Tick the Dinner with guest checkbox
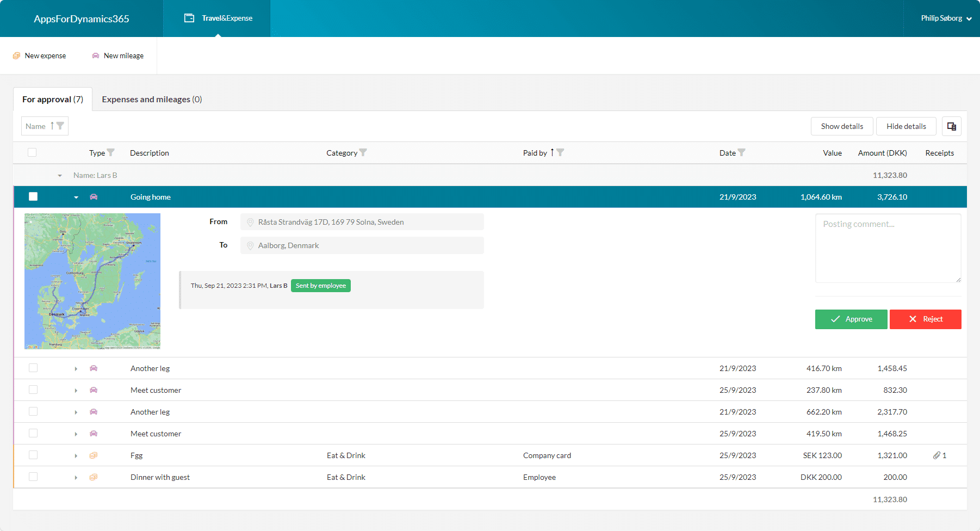 [x=33, y=477]
